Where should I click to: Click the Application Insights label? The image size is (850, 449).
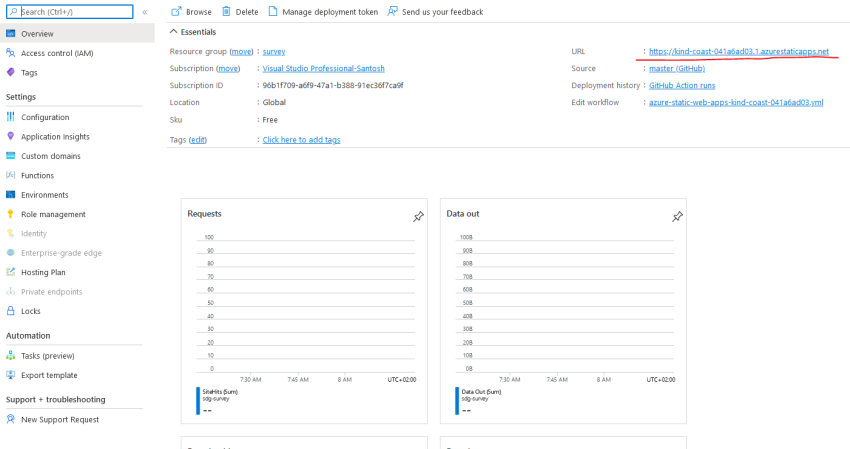tap(55, 137)
